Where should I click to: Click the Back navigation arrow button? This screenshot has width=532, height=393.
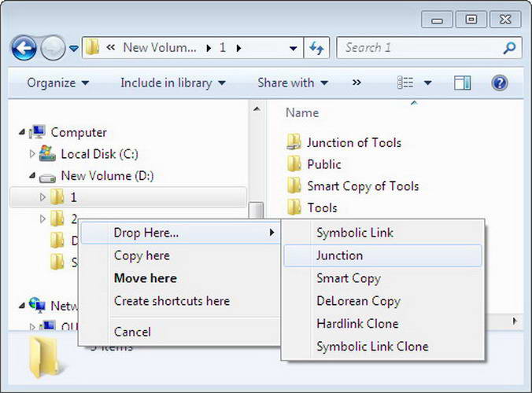click(x=24, y=49)
